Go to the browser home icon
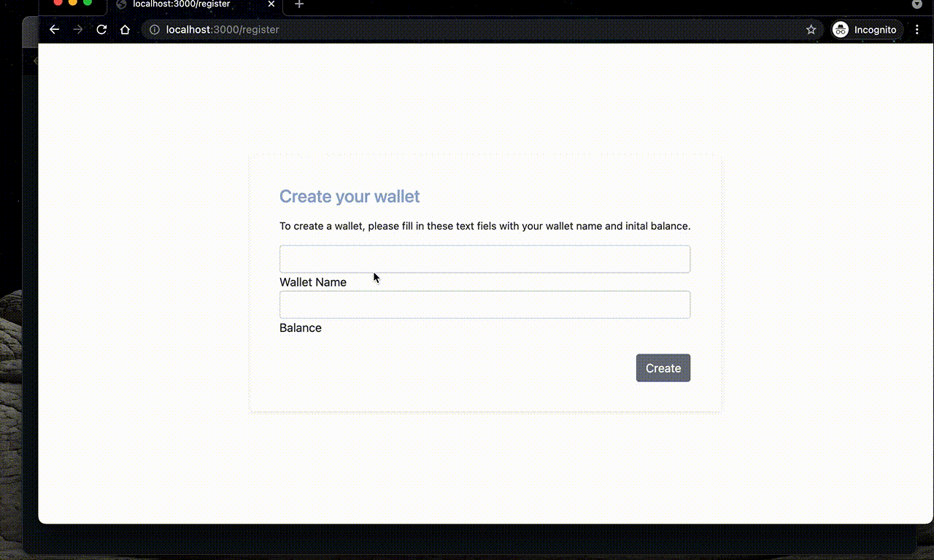Screen dimensions: 934x560 (125, 30)
